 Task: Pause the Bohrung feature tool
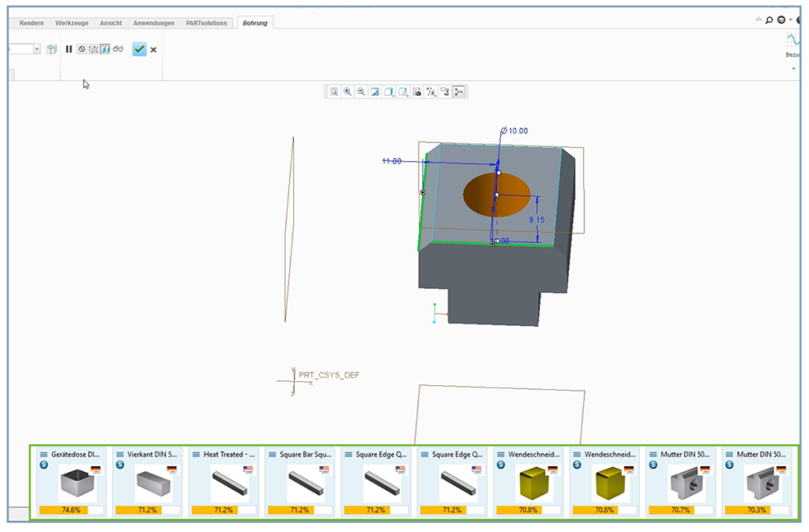[x=69, y=49]
